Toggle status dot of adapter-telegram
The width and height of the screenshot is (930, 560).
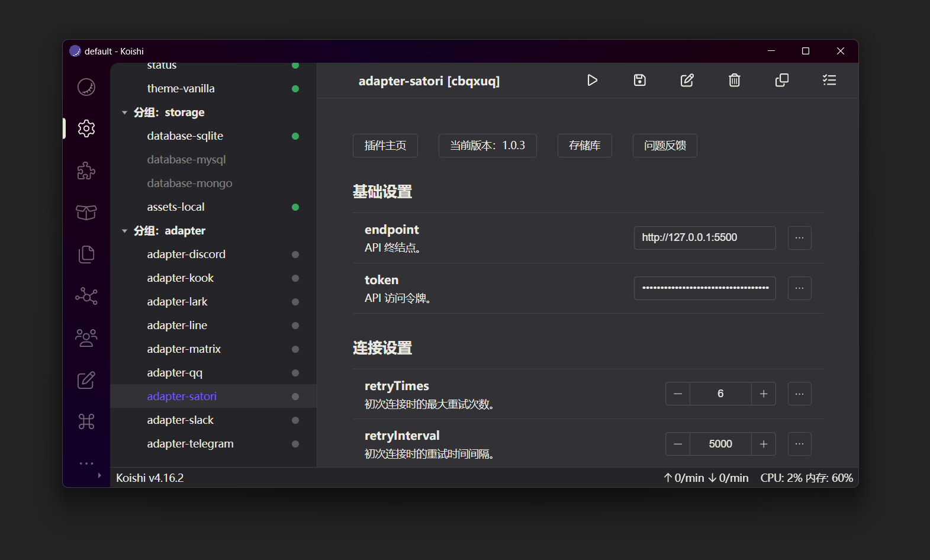(295, 444)
